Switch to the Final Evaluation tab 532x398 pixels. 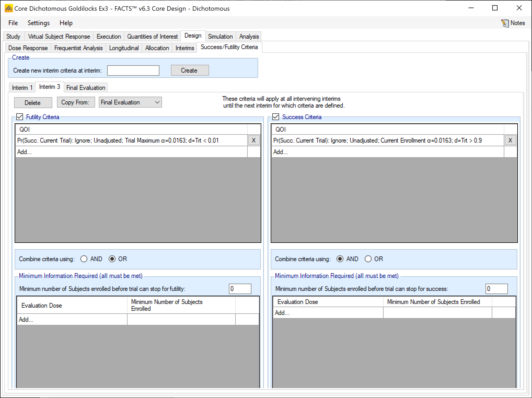tap(86, 87)
